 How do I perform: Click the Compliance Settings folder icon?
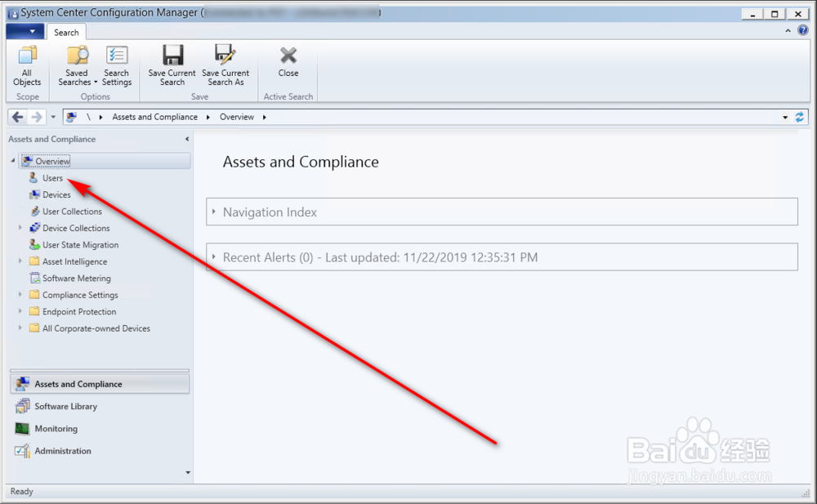(x=34, y=295)
